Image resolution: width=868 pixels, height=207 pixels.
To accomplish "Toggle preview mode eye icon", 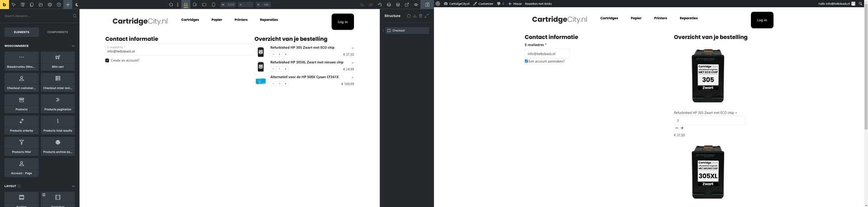I will [416, 5].
